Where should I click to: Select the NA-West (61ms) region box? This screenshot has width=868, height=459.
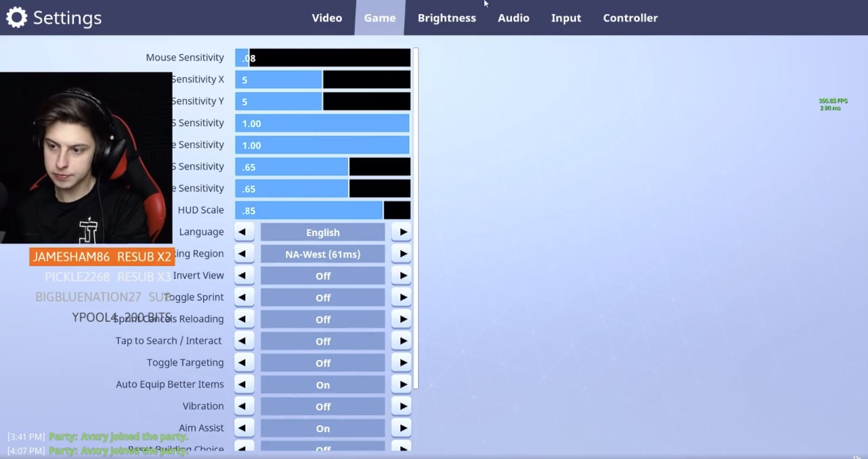(x=323, y=254)
